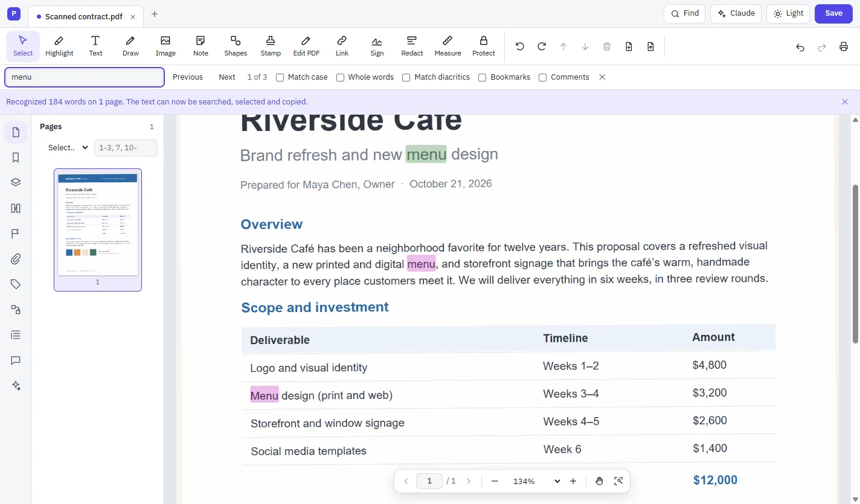The image size is (860, 504).
Task: Click the search field containing "menu"
Action: tap(85, 77)
